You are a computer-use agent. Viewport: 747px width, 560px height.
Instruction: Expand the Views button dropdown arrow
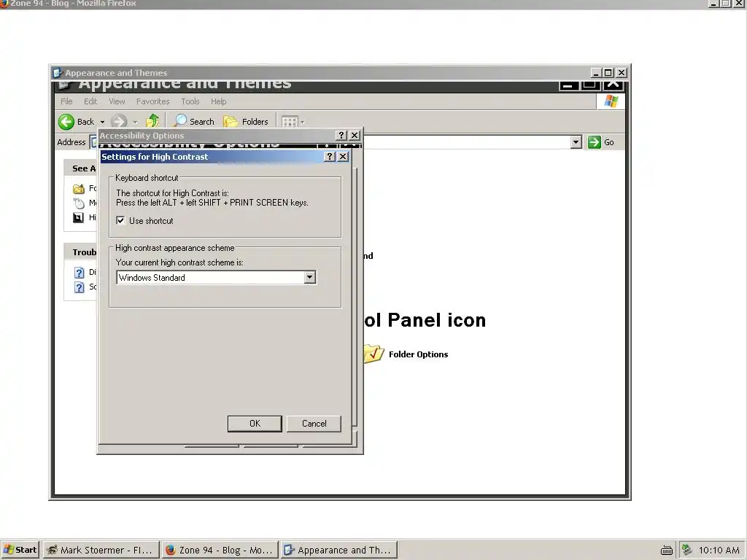point(303,122)
